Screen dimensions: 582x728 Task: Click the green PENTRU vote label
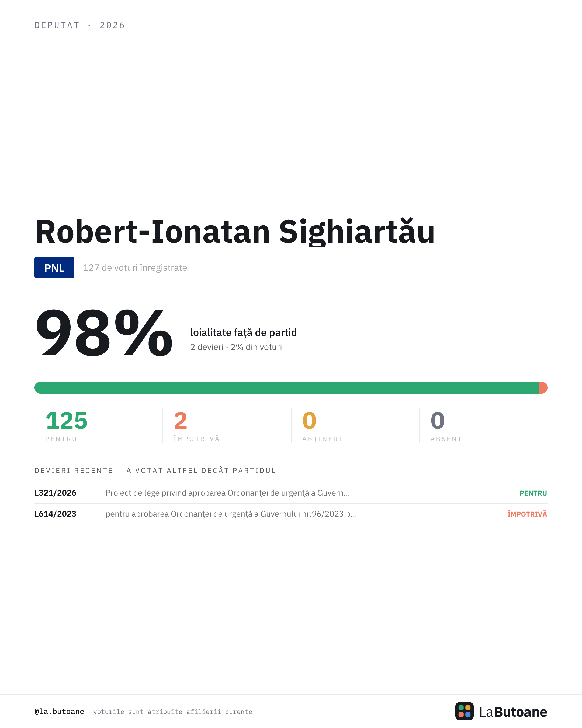(533, 493)
